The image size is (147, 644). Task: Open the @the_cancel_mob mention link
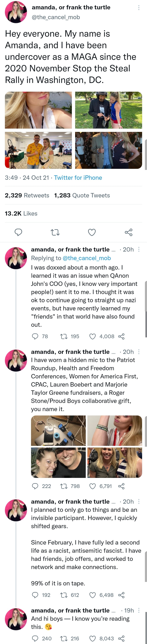coord(86,258)
